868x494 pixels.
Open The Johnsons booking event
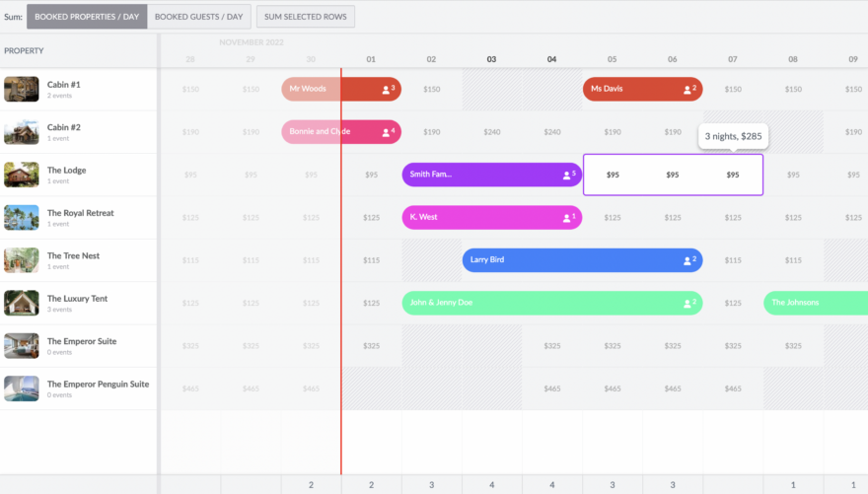(815, 303)
